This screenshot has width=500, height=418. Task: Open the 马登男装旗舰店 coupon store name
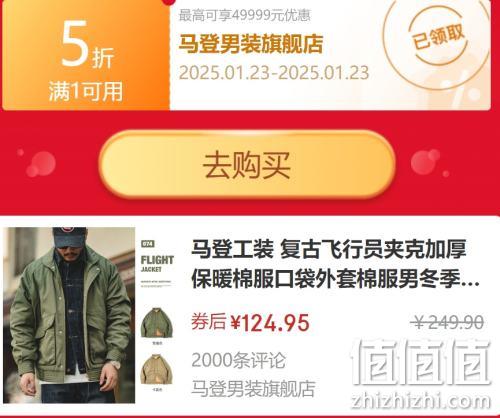(251, 44)
